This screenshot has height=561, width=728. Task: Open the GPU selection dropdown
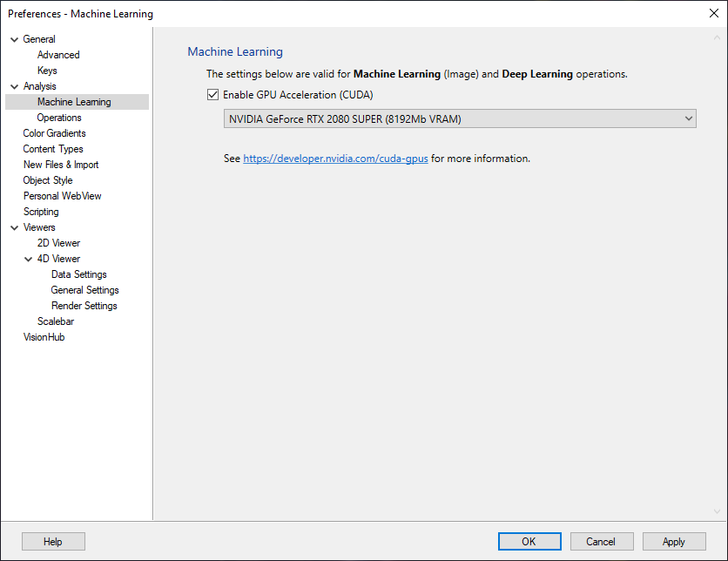(689, 118)
